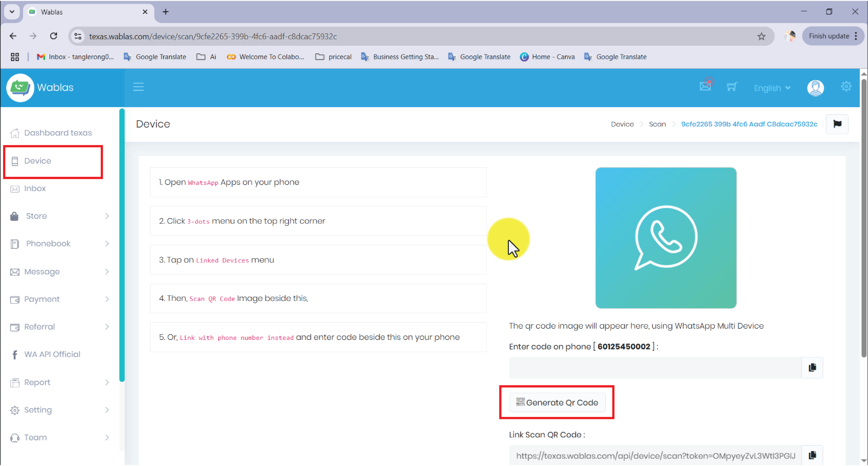This screenshot has height=466, width=868.
Task: Open the shopping cart icon
Action: click(x=732, y=87)
